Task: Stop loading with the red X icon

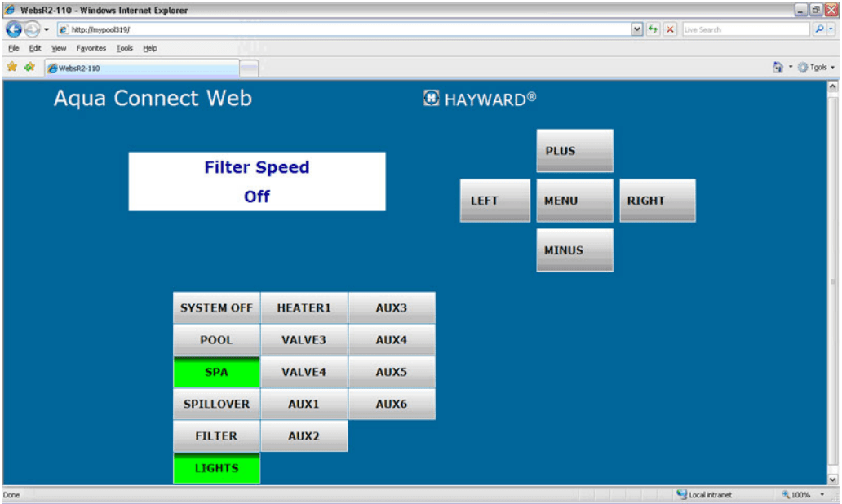Action: tap(670, 29)
